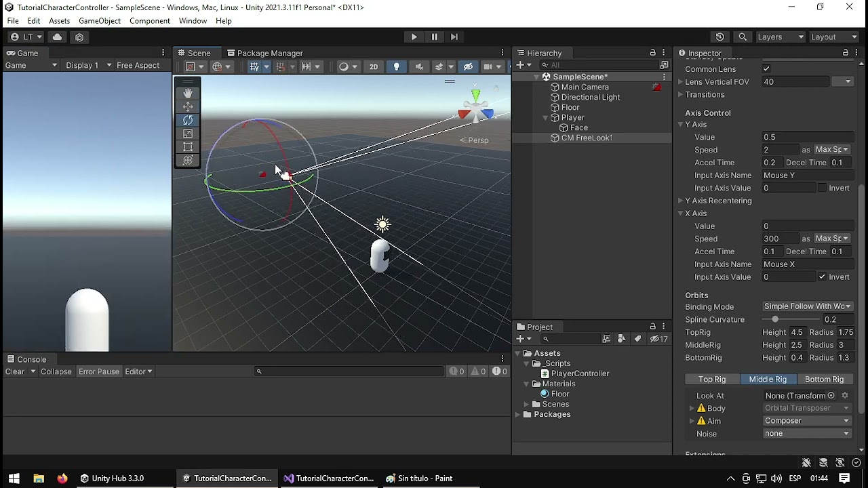
Task: Start Play mode
Action: coord(414,37)
